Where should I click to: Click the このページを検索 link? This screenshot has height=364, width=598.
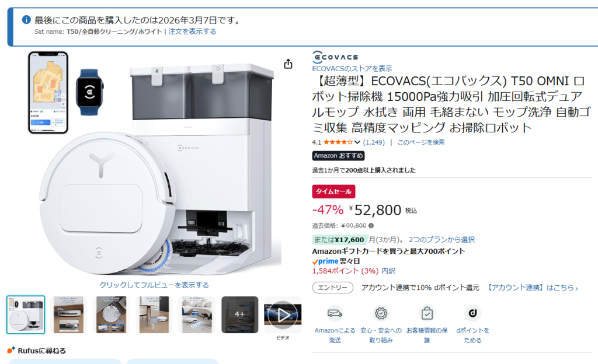421,142
